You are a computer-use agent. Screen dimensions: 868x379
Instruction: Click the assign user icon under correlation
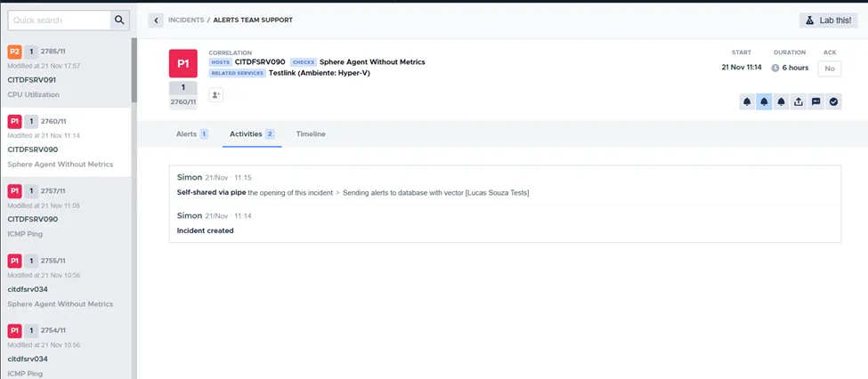pyautogui.click(x=216, y=95)
